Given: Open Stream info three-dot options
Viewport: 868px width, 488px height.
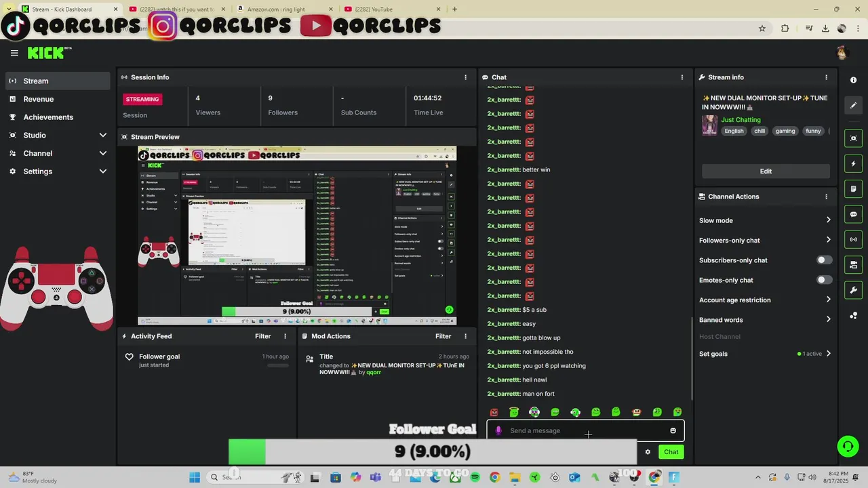Looking at the screenshot, I should (826, 77).
